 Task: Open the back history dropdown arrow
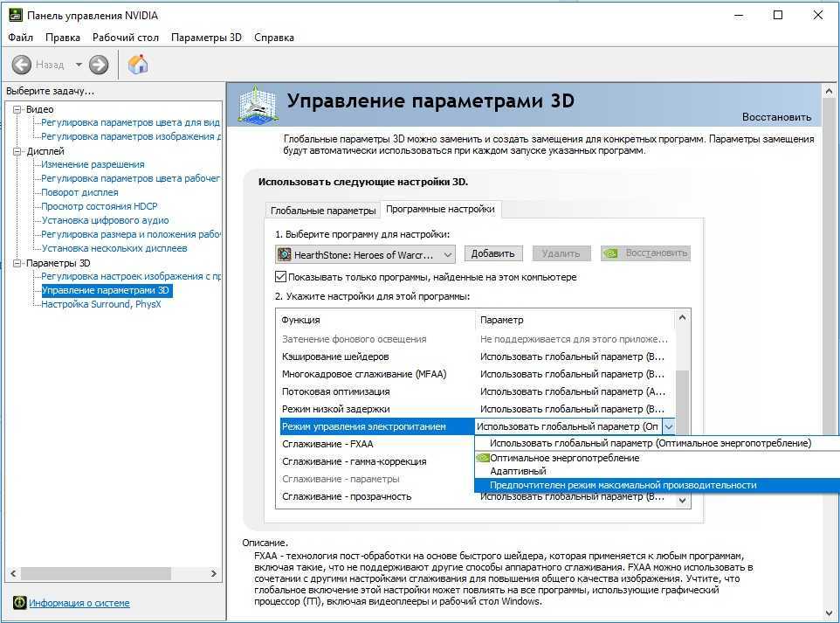(79, 65)
